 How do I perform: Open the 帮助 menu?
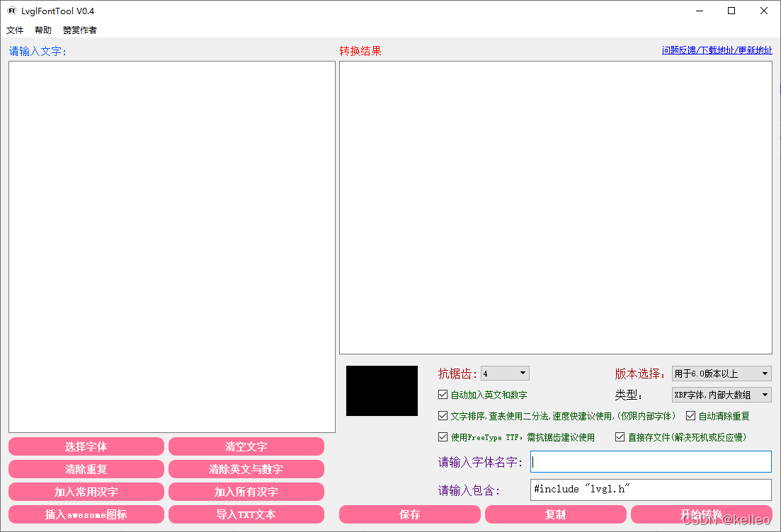click(43, 30)
